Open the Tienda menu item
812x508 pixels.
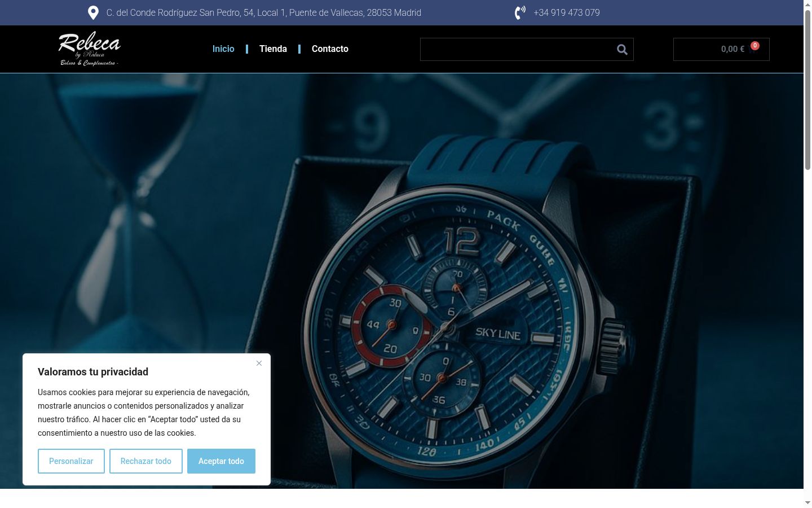pyautogui.click(x=273, y=49)
